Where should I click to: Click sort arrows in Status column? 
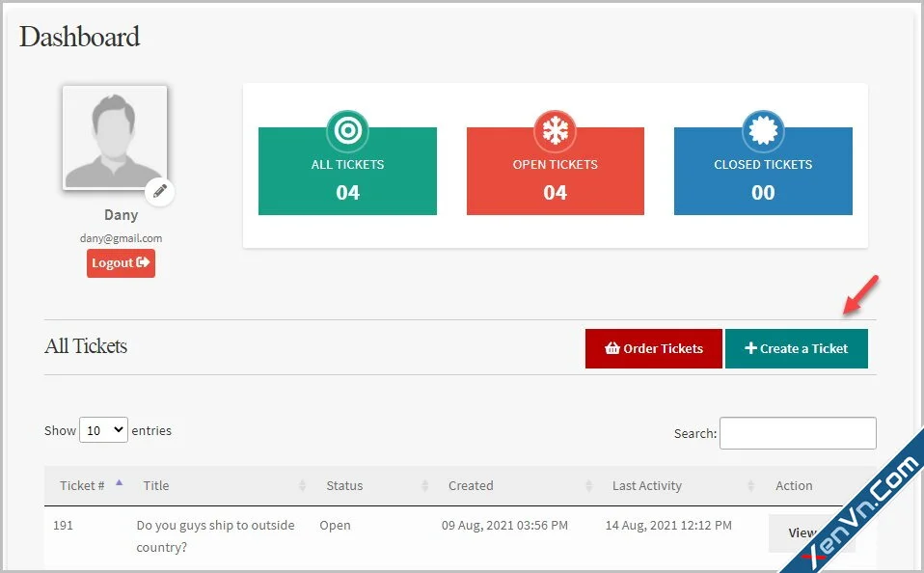(x=424, y=486)
